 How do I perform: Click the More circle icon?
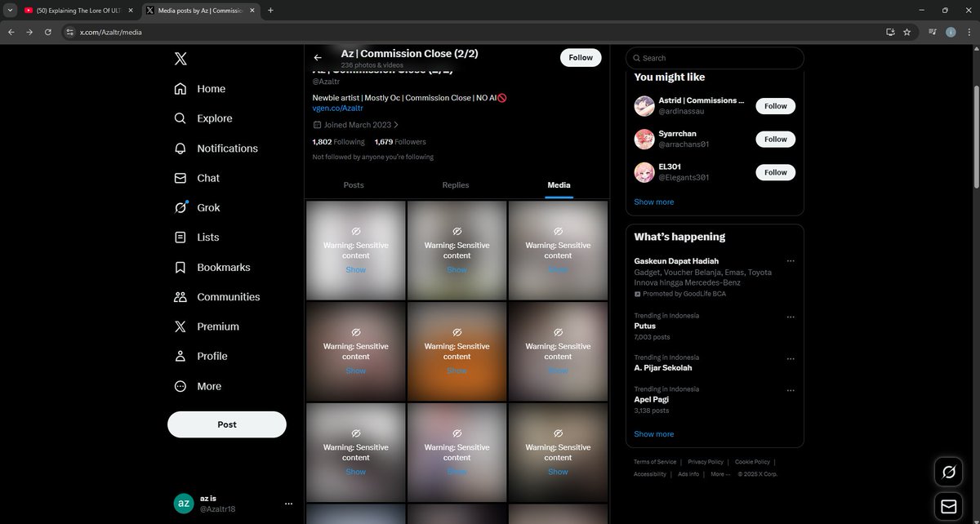(x=180, y=386)
